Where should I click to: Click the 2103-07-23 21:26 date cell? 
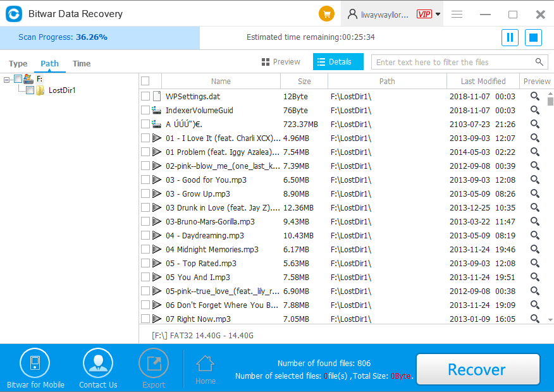pyautogui.click(x=483, y=124)
